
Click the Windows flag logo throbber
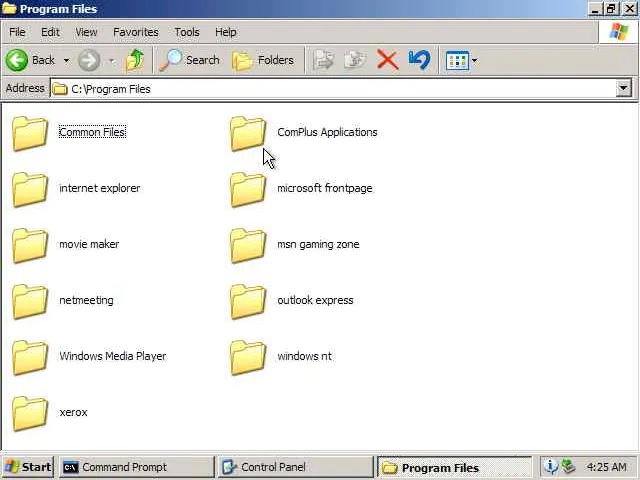[x=619, y=32]
